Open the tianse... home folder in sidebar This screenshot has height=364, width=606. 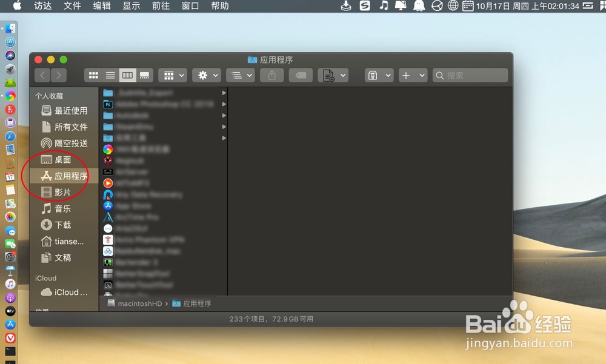62,242
